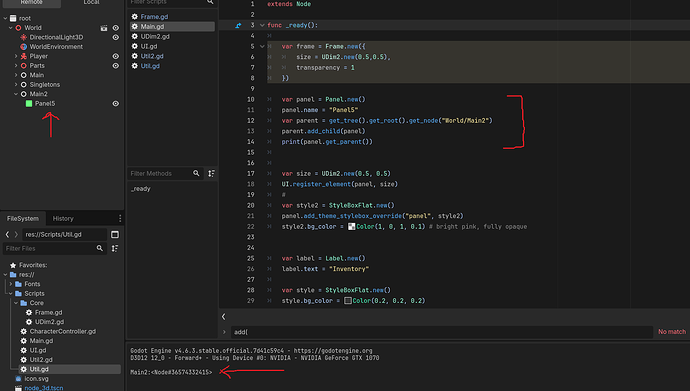
Task: Expand the Fonts folder
Action: pyautogui.click(x=11, y=284)
